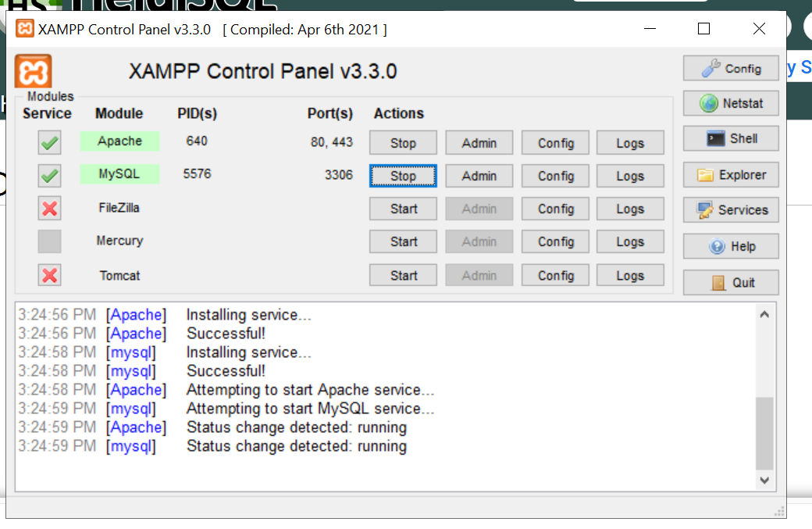This screenshot has width=812, height=529.
Task: Launch Netstat via globe icon button
Action: (731, 103)
